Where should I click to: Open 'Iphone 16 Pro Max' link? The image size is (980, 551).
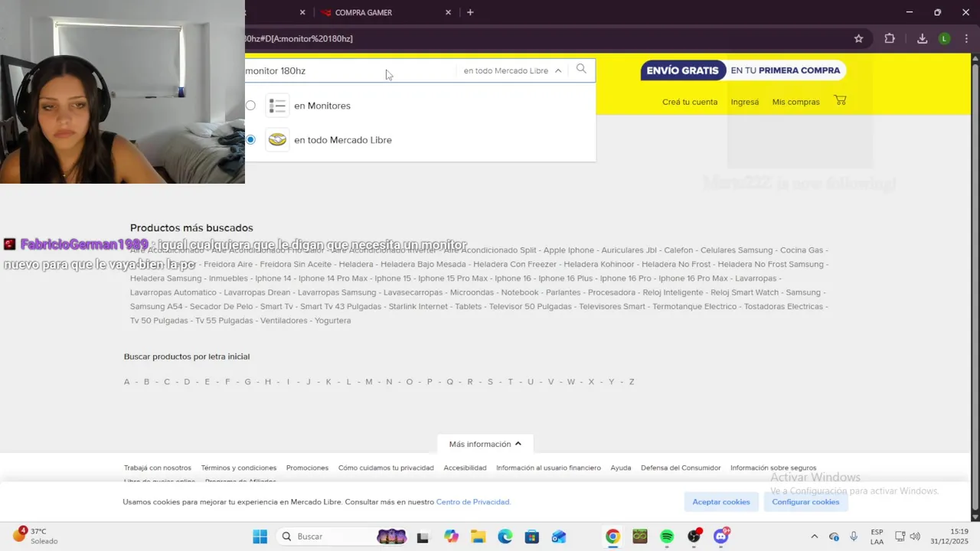tap(693, 279)
